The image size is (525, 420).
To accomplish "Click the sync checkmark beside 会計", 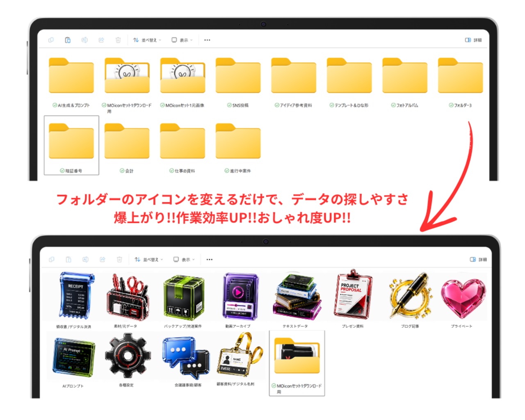I will click(x=122, y=171).
